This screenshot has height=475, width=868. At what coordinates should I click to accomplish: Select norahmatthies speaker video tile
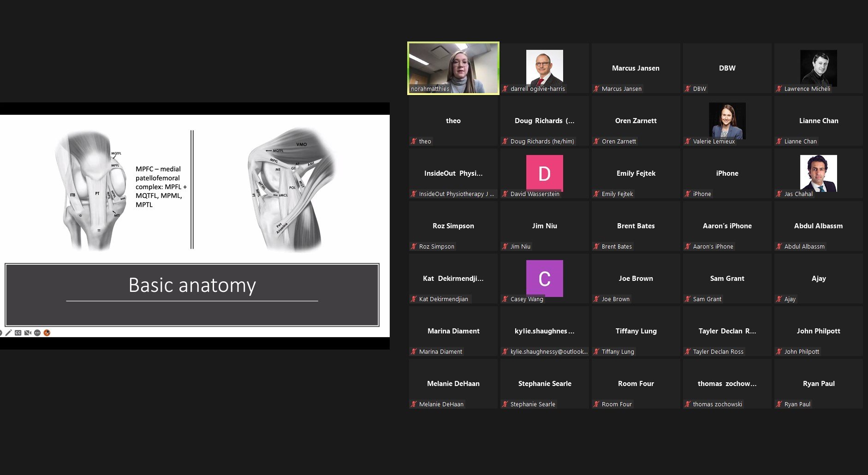[453, 68]
